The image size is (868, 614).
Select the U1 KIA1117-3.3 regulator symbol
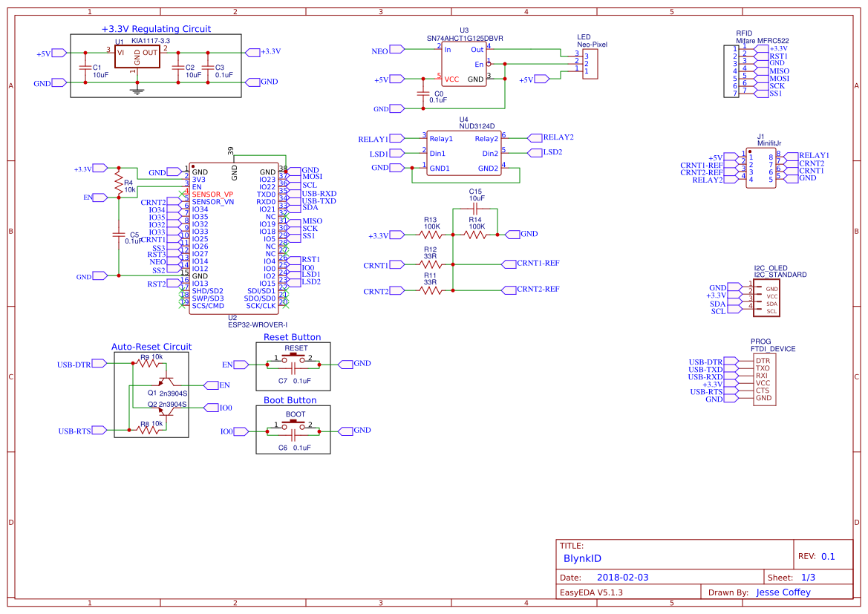tap(137, 54)
